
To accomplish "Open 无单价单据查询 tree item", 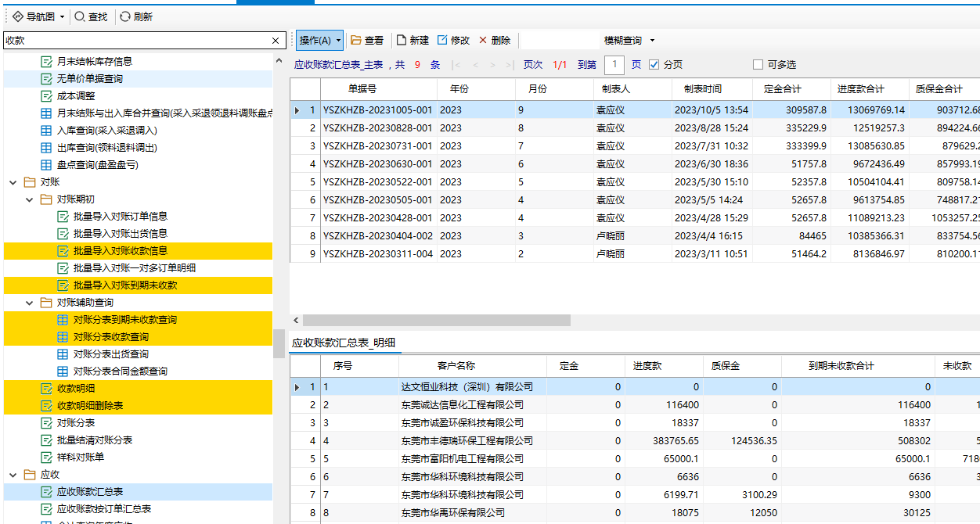I will (89, 79).
